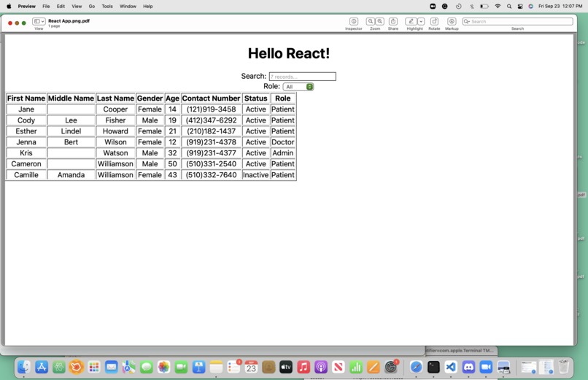Click the Bluetooth status icon

(x=472, y=6)
